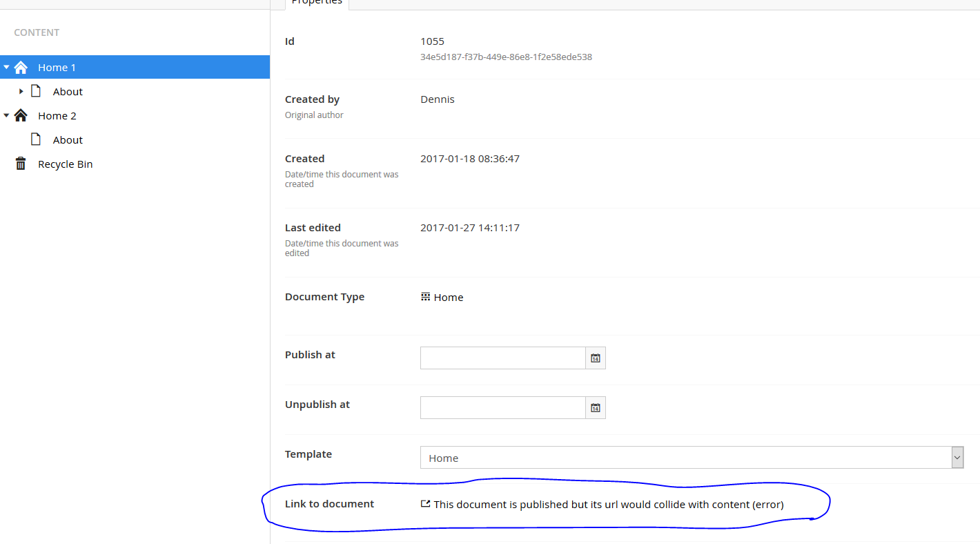Open the Publish at calendar picker
The height and width of the screenshot is (544, 980).
(x=596, y=358)
